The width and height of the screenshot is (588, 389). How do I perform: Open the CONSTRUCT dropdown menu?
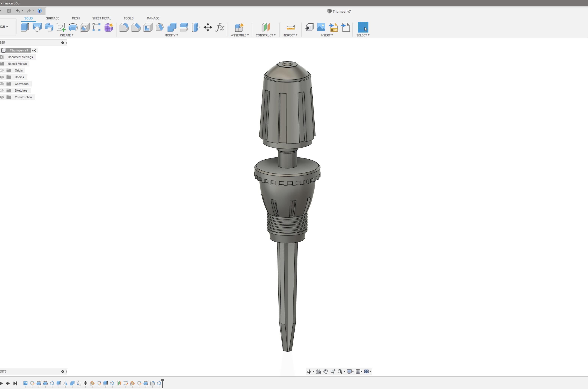click(265, 35)
